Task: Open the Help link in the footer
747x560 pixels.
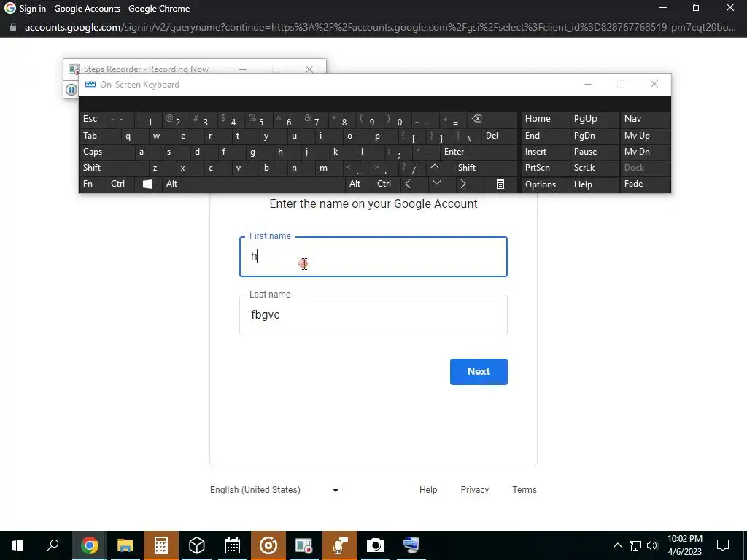Action: click(428, 490)
